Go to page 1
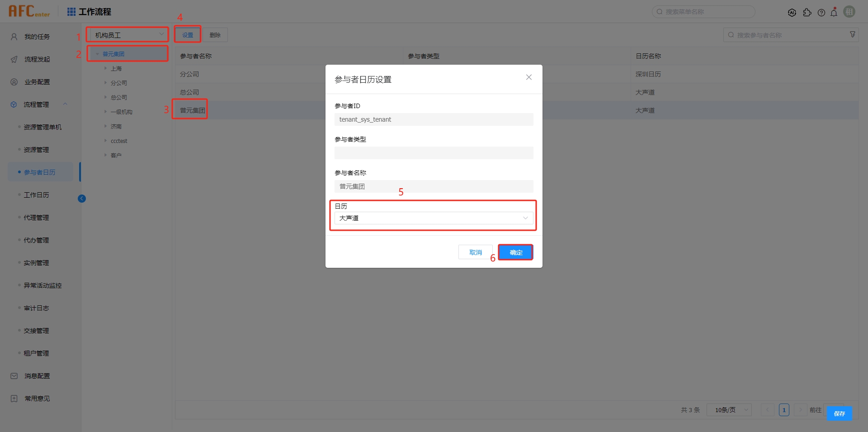This screenshot has width=868, height=432. 784,410
